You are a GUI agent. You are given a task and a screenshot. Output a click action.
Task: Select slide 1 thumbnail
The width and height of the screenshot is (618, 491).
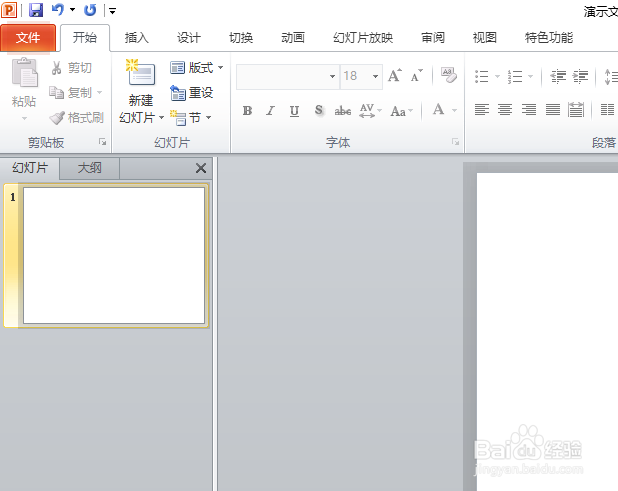[x=114, y=255]
